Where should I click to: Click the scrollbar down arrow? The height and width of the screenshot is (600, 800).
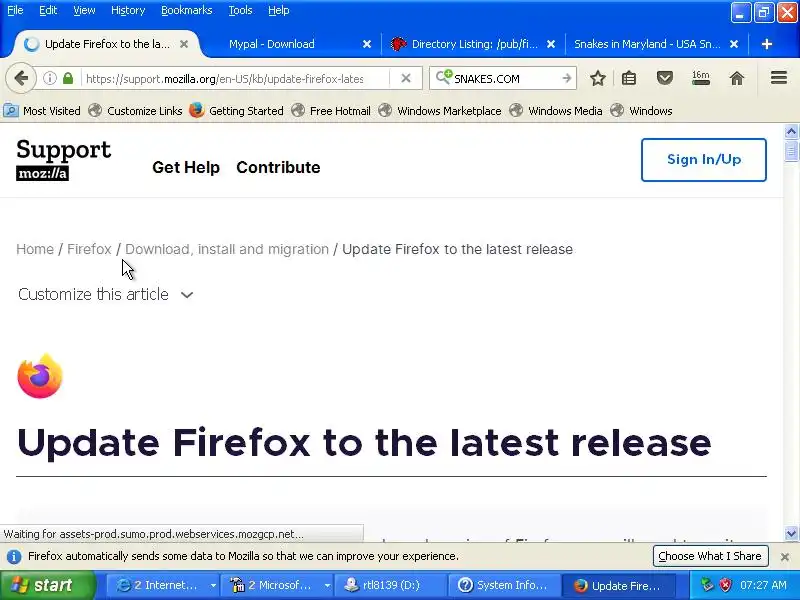click(791, 534)
